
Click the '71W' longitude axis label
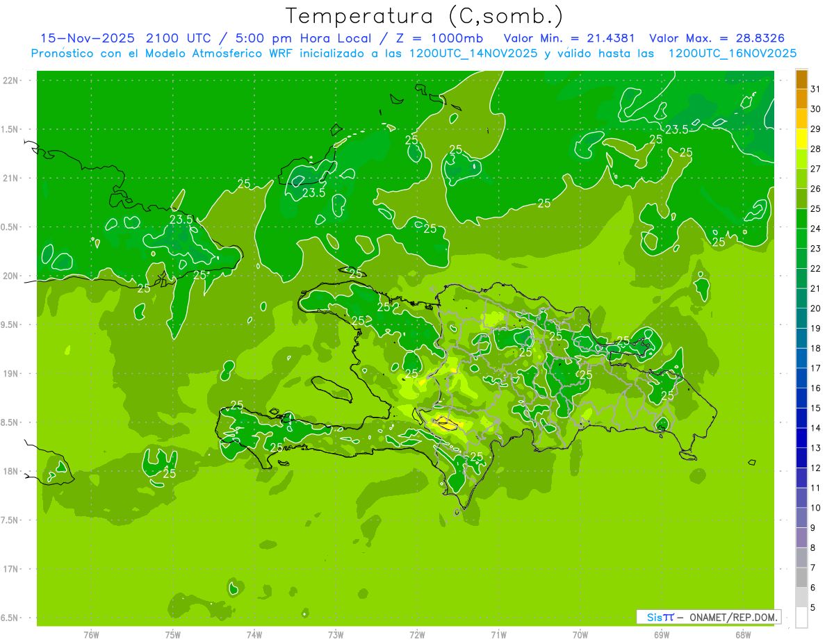tap(498, 635)
